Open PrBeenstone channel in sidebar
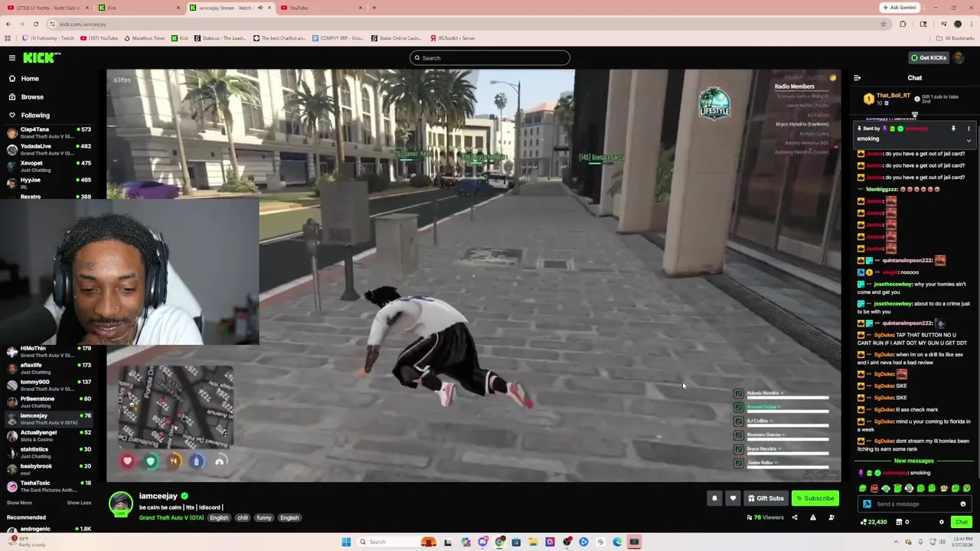Viewport: 980px width, 551px height. (47, 402)
